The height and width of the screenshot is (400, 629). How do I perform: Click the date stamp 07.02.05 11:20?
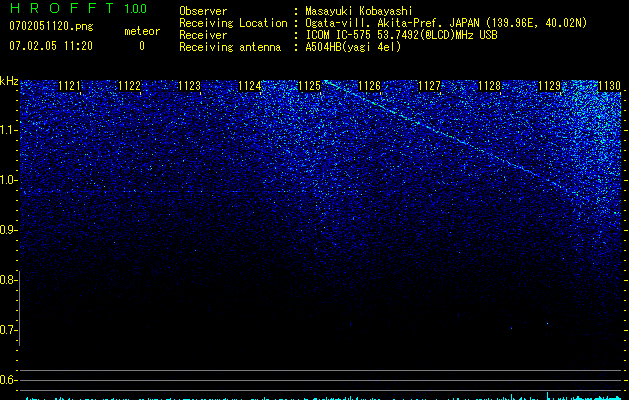[51, 46]
